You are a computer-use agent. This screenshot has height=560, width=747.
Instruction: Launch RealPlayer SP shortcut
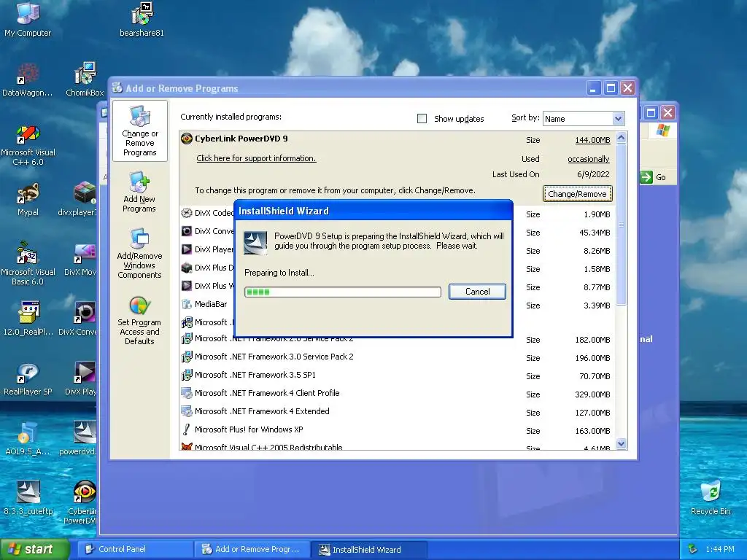[x=28, y=378]
